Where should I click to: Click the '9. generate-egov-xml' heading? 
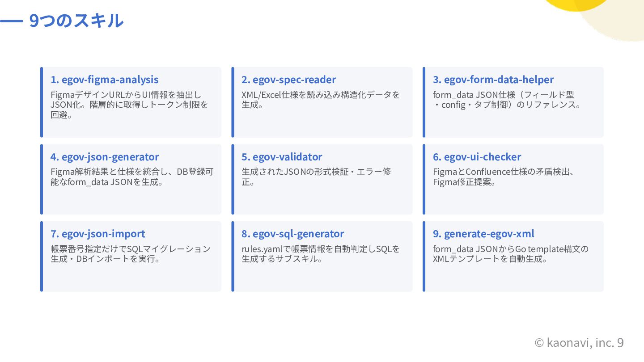pyautogui.click(x=483, y=234)
